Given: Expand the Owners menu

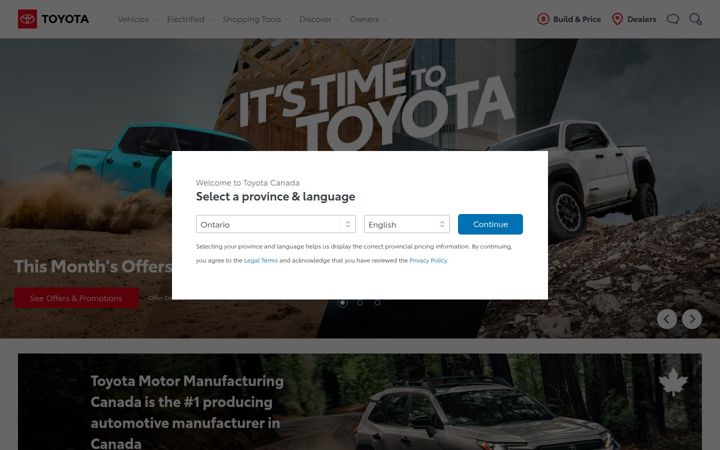Looking at the screenshot, I should 368,19.
